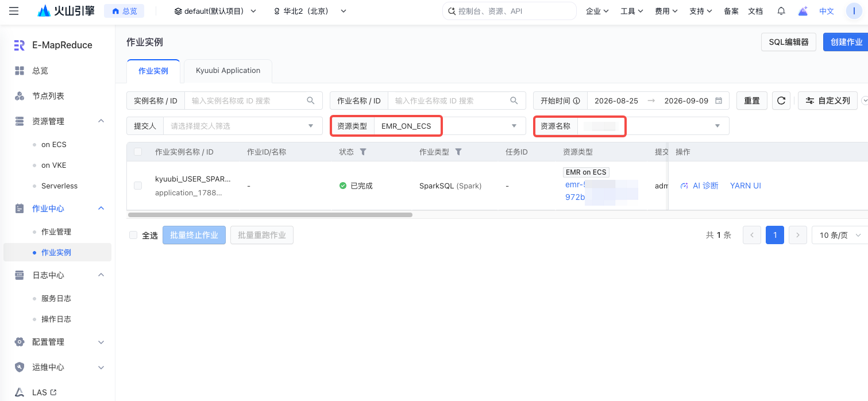Go to previous page arrow

pyautogui.click(x=752, y=235)
